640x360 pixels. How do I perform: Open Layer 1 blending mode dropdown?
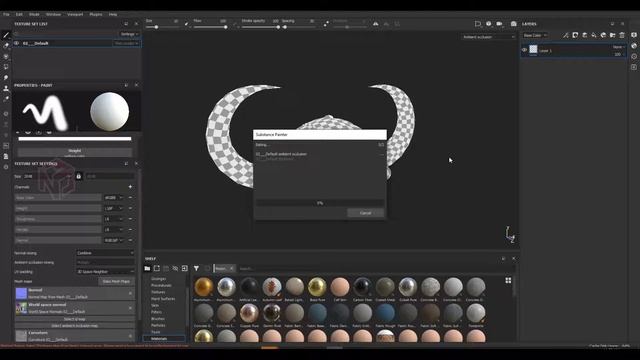tap(618, 47)
